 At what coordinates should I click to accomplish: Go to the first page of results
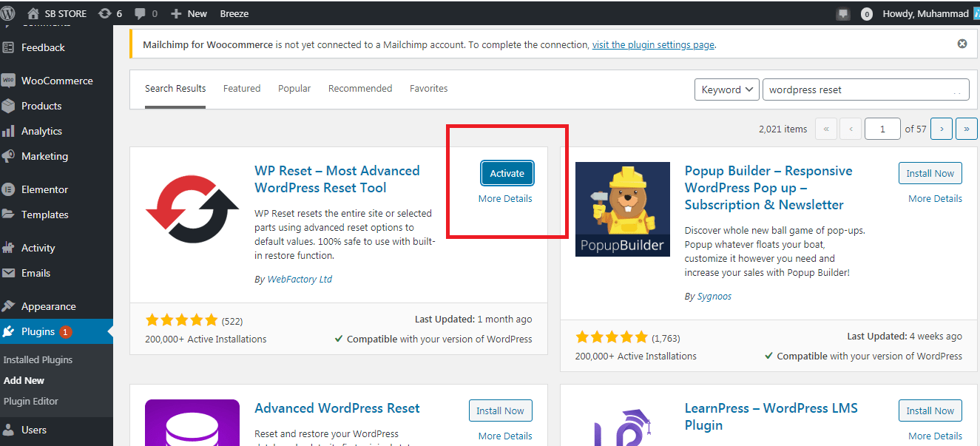coord(826,129)
